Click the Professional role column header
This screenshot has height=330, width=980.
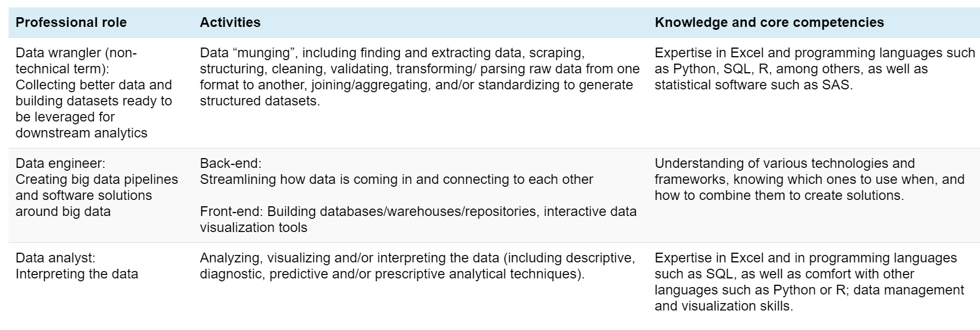[71, 22]
